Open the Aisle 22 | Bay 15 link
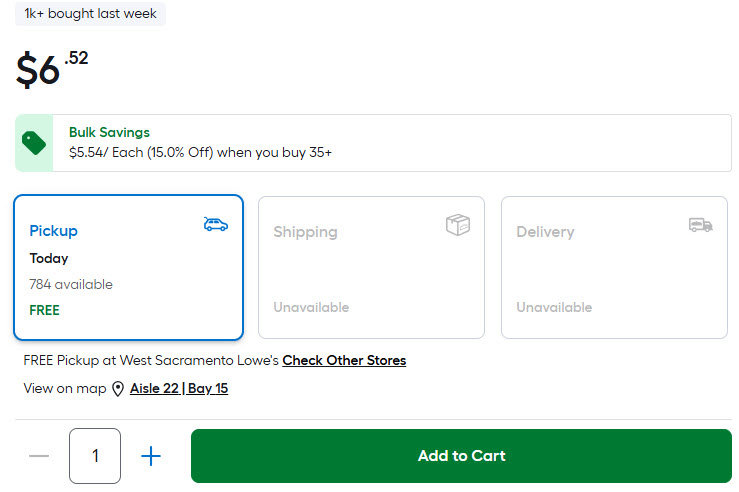Image resolution: width=739 pixels, height=492 pixels. 179,388
